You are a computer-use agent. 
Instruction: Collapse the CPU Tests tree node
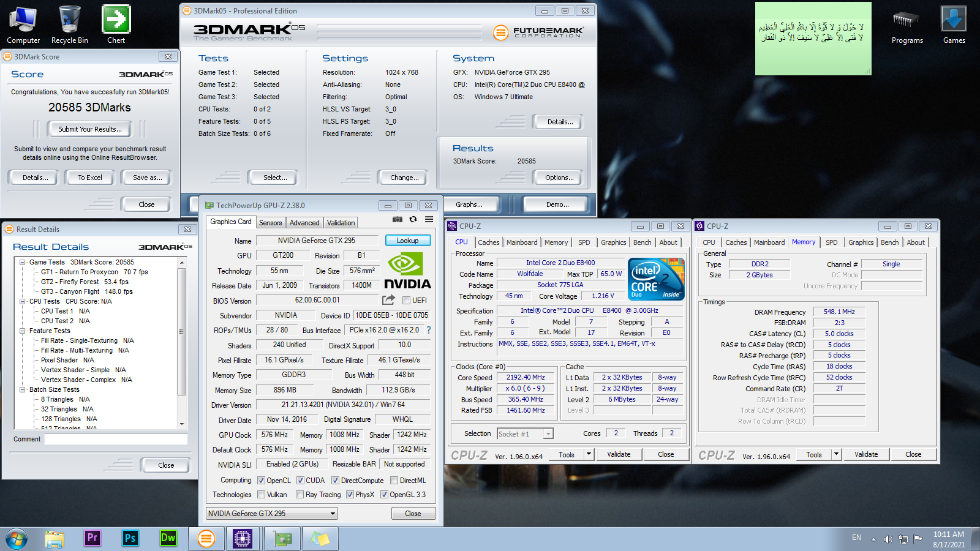click(23, 301)
